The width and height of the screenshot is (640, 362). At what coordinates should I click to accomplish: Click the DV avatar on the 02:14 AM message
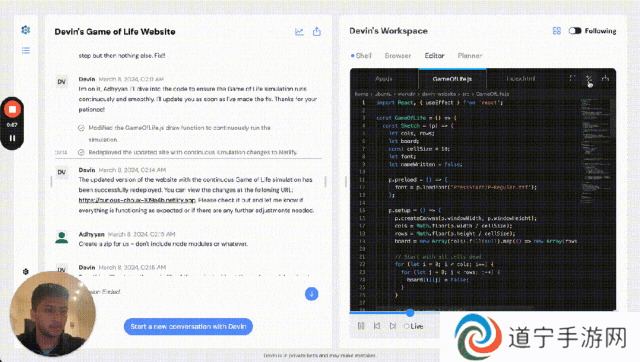point(62,172)
